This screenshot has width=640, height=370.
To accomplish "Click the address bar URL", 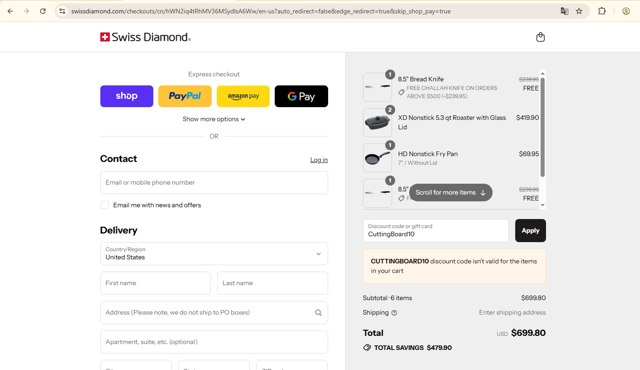I will pos(261,11).
